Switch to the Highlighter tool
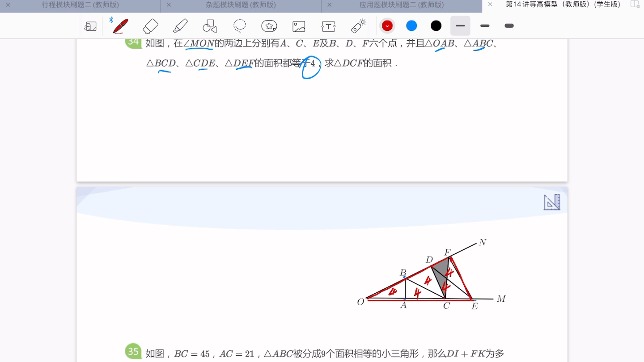 click(180, 26)
